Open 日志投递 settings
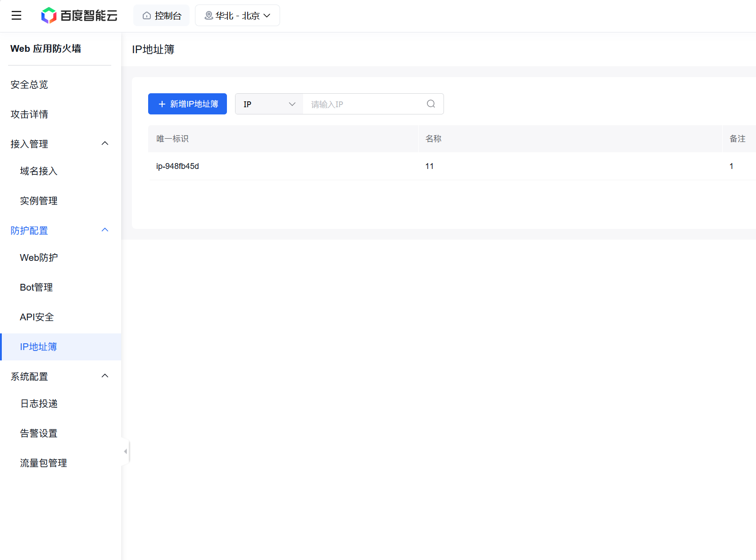 pos(39,404)
